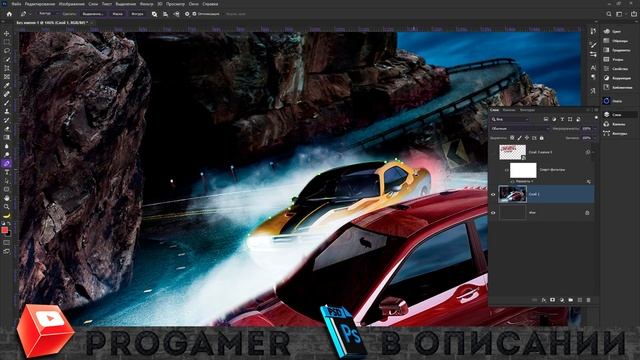Open the Редактирование menu
The image size is (640, 360).
point(40,4)
